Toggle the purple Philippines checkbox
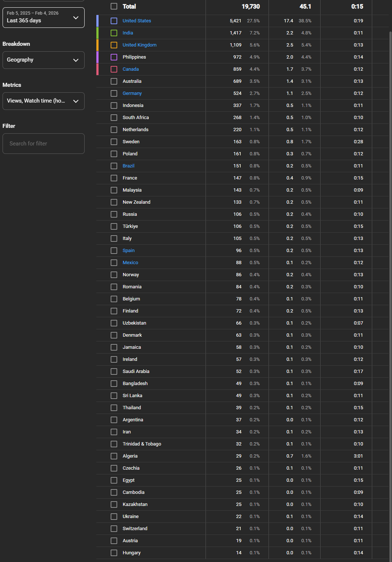 [x=114, y=57]
